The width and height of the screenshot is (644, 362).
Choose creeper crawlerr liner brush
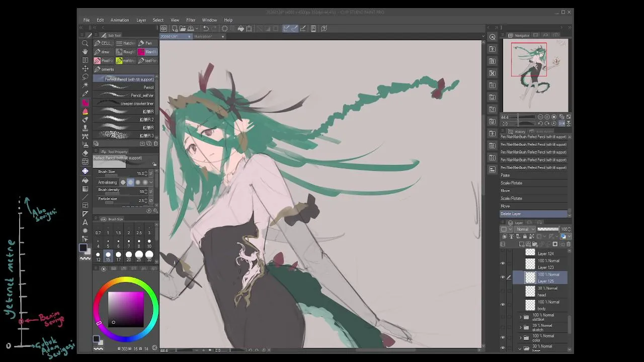pos(125,104)
